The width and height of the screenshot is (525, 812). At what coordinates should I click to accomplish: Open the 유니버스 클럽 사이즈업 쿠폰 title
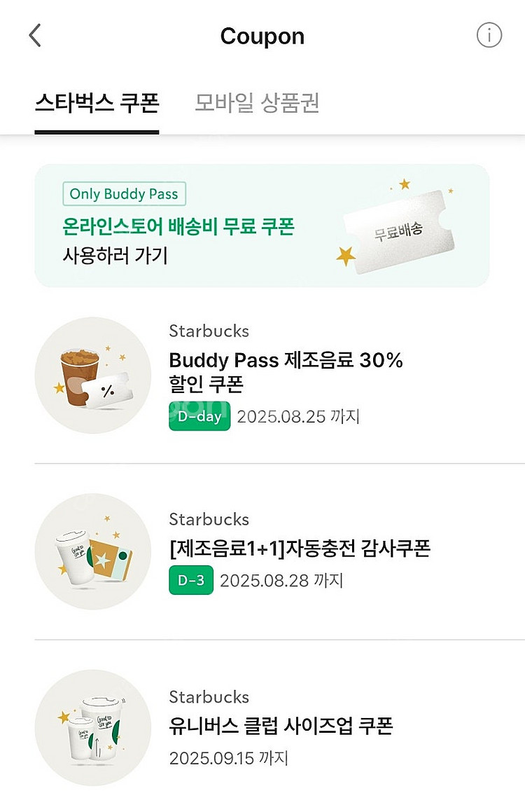point(281,725)
